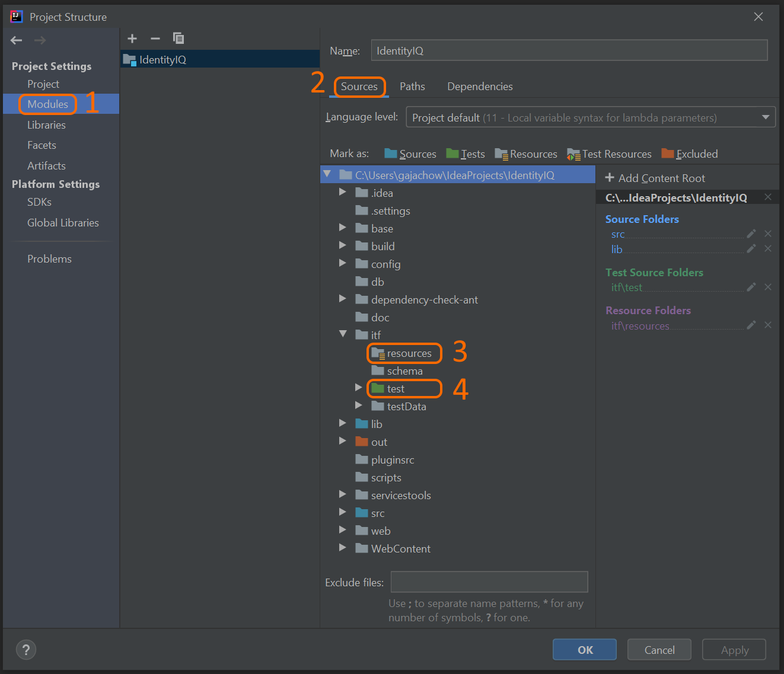The image size is (784, 674).
Task: Expand the build folder
Action: pos(342,245)
